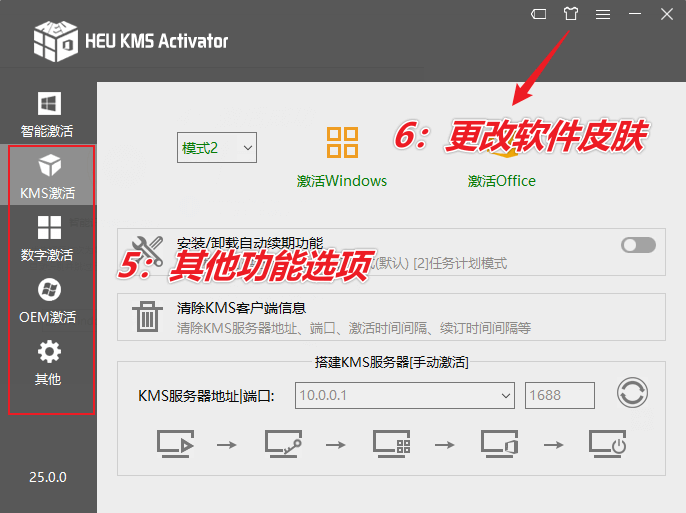Screen dimensions: 686x513
Task: Click the monitor with Office logo icon
Action: pos(500,444)
